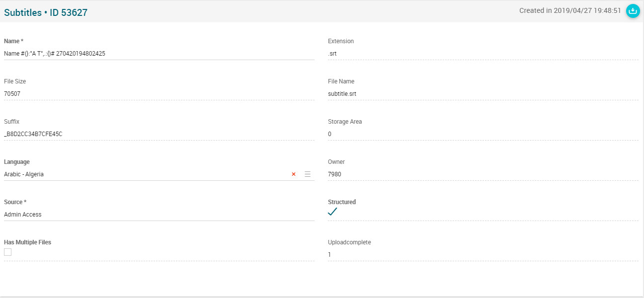Click the Uploadcomplete field
Viewport: 644px width, 298px height.
(483, 254)
